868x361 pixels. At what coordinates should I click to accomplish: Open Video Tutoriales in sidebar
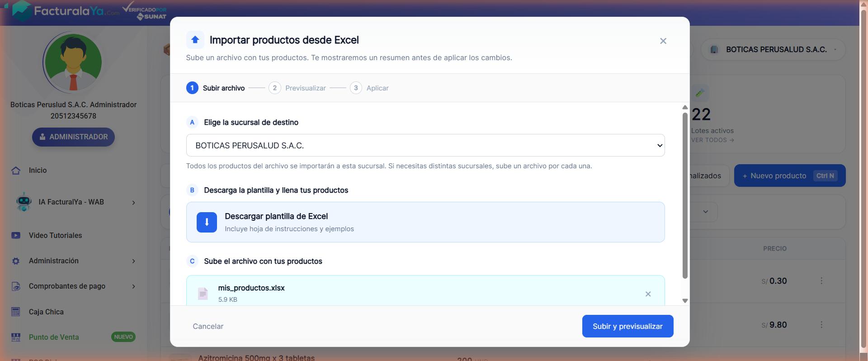coord(55,235)
